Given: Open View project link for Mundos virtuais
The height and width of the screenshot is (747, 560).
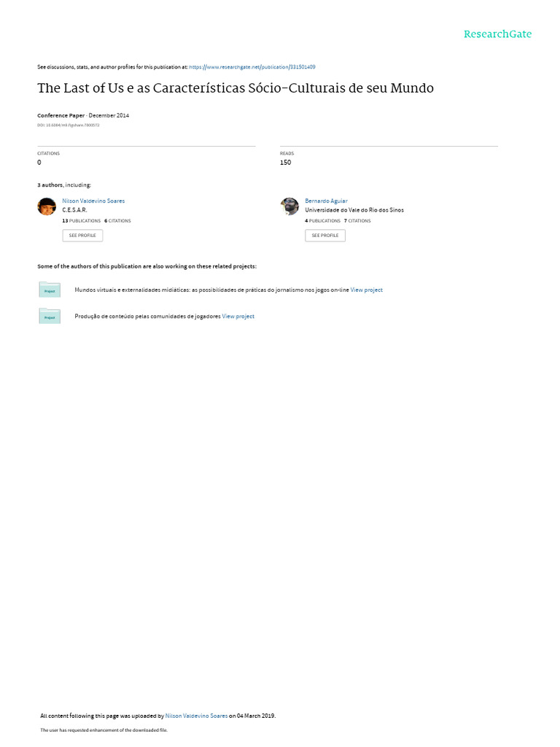Looking at the screenshot, I should coord(366,290).
